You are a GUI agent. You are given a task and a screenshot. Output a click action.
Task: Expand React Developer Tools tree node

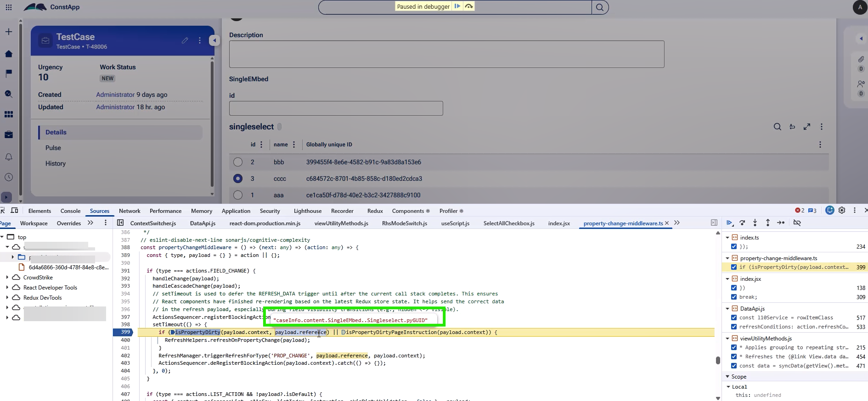tap(7, 288)
